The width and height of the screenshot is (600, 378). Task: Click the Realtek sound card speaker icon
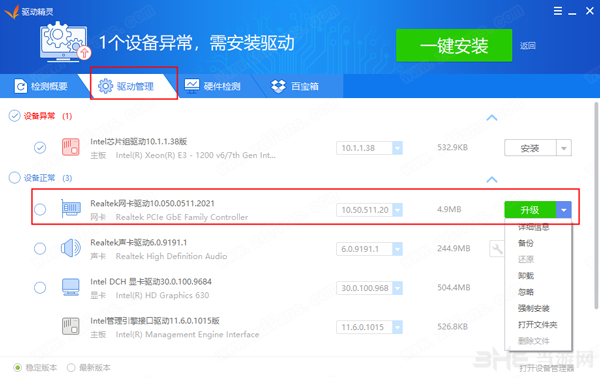(71, 248)
